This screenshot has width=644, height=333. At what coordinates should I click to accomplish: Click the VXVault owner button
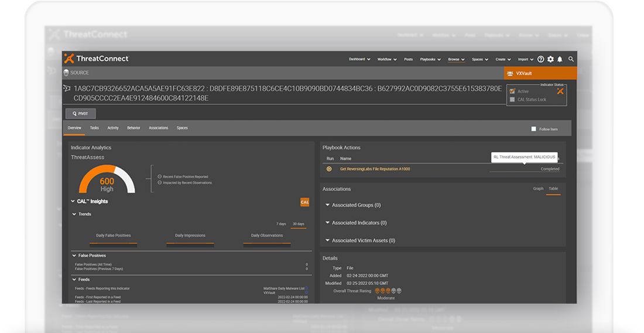pyautogui.click(x=540, y=73)
